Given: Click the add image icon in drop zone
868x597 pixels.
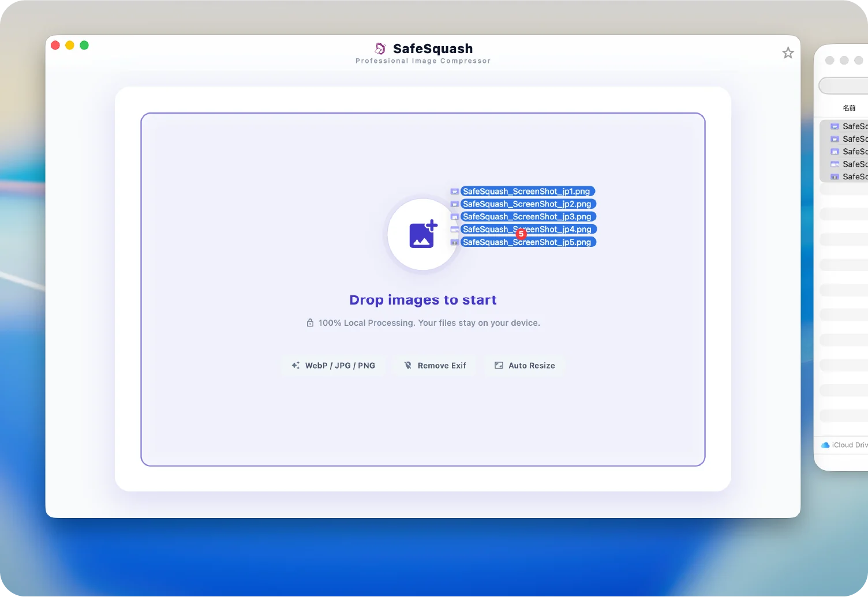Looking at the screenshot, I should pos(423,234).
